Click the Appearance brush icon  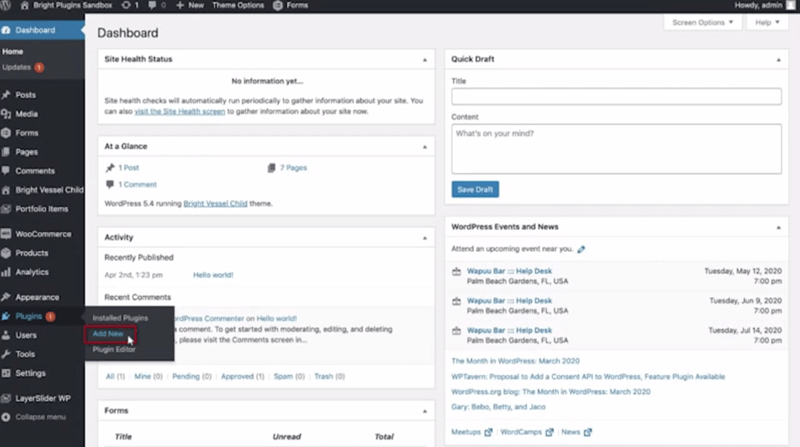6,297
